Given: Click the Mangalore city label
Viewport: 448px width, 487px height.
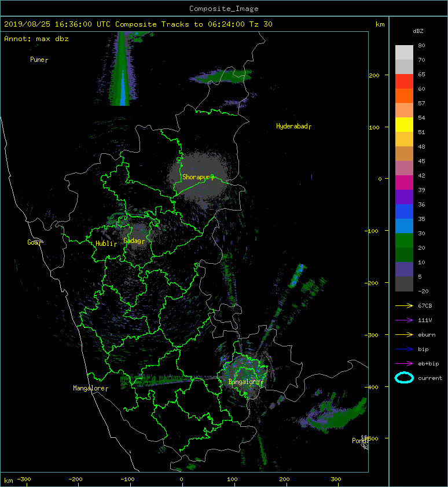Looking at the screenshot, I should (x=90, y=388).
